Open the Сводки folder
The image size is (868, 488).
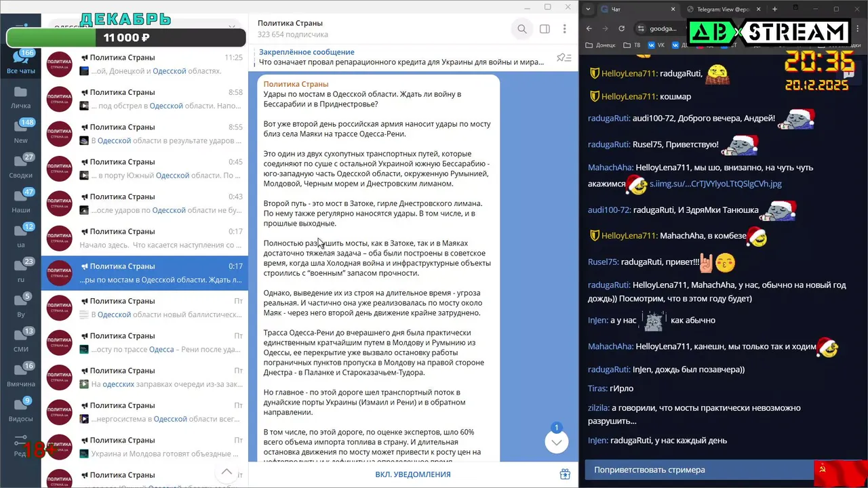(21, 167)
